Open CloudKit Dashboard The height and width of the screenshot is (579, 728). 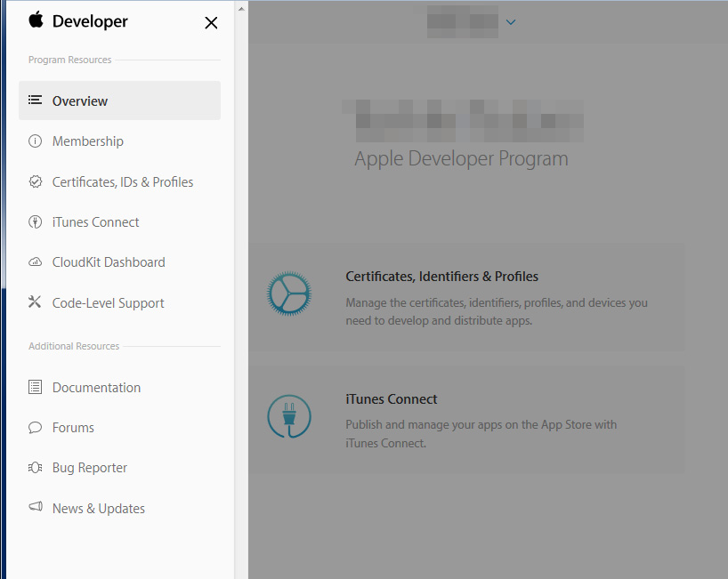pyautogui.click(x=109, y=262)
